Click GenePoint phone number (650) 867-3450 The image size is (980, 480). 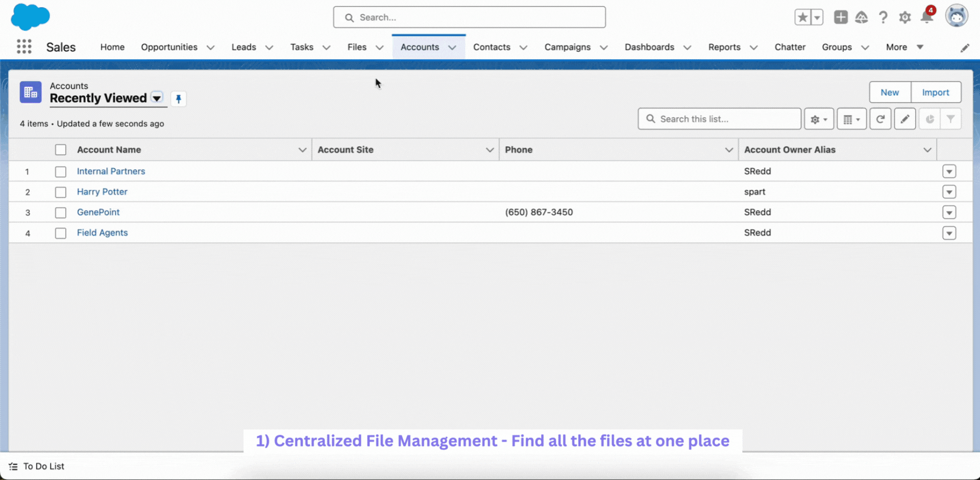[538, 212]
